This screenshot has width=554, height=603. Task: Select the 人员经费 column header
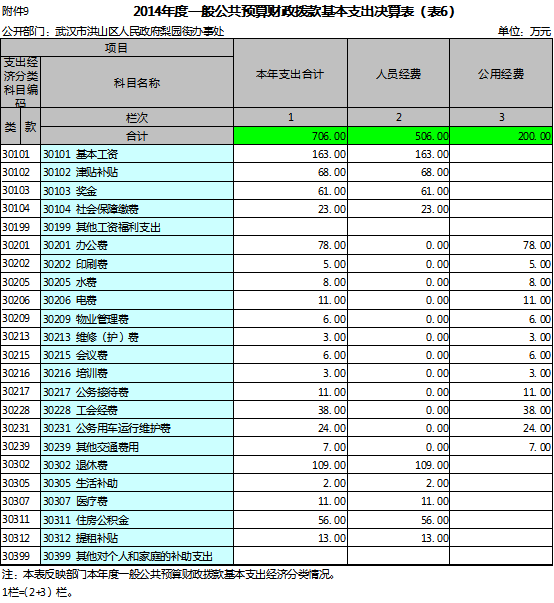click(x=399, y=73)
